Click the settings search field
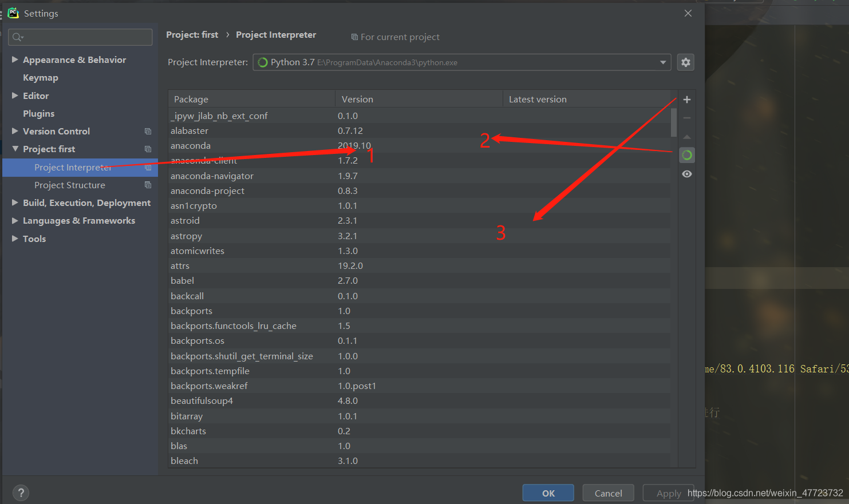The image size is (849, 504). (81, 37)
